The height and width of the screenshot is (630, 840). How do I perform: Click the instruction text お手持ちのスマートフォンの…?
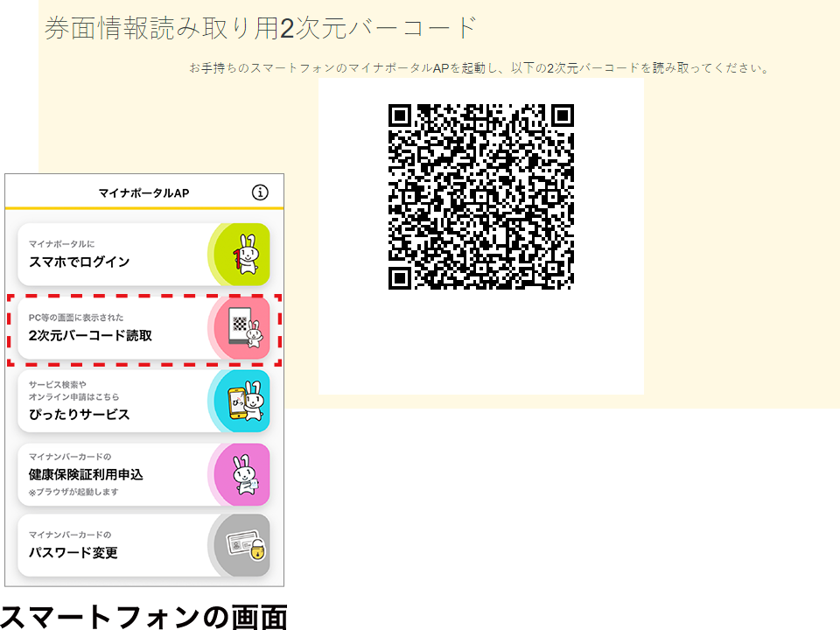(479, 68)
